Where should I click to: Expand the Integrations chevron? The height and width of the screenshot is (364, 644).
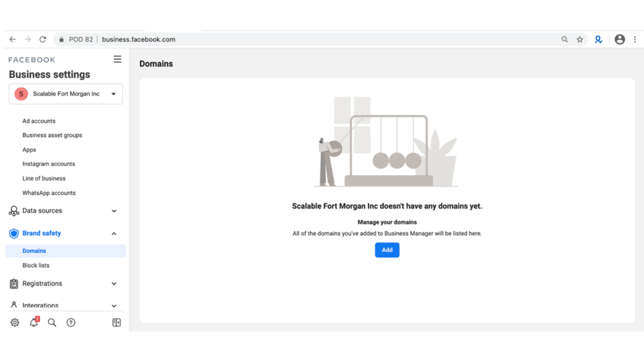click(x=114, y=306)
